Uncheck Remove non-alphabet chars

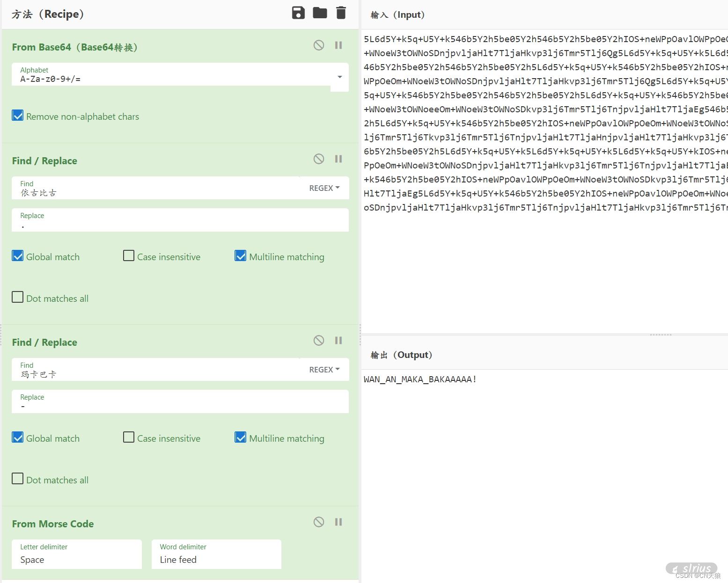[x=18, y=116]
